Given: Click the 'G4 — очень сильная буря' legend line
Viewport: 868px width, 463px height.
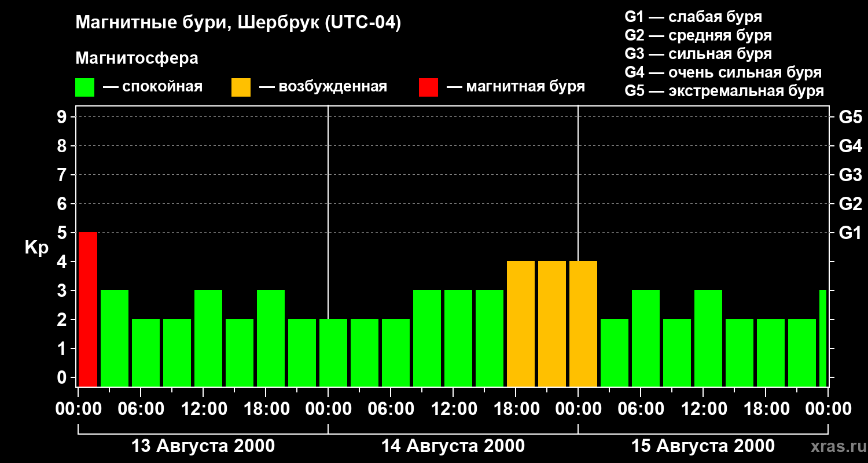Looking at the screenshot, I should (723, 72).
